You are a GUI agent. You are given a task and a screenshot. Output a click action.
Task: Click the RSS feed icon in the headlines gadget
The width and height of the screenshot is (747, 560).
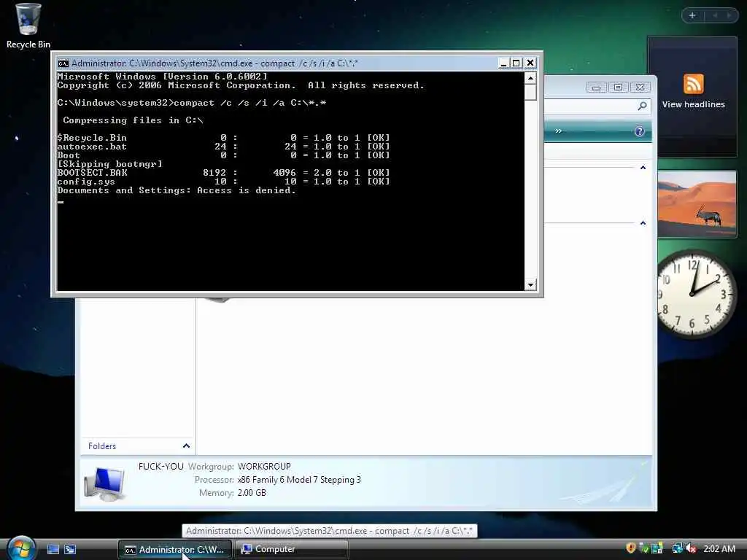pyautogui.click(x=693, y=85)
